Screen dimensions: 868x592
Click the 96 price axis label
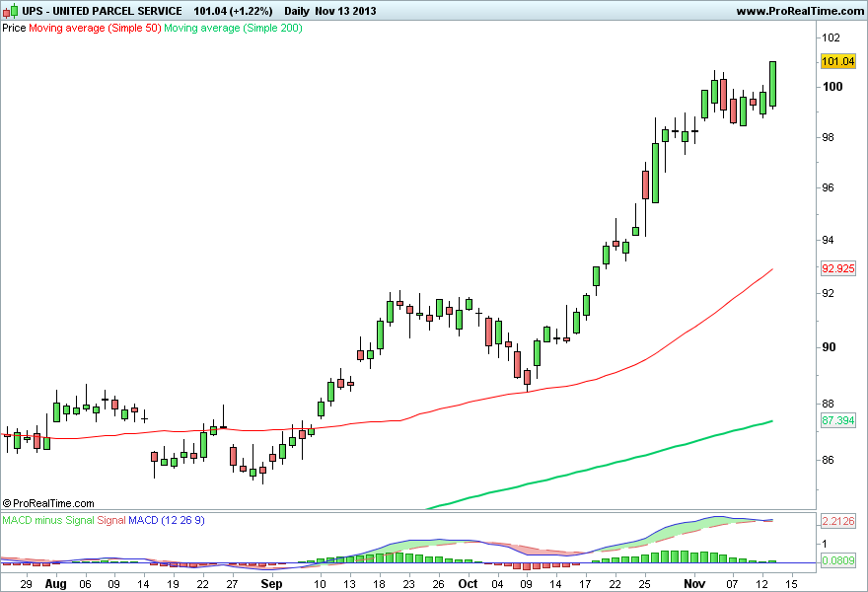(x=828, y=187)
